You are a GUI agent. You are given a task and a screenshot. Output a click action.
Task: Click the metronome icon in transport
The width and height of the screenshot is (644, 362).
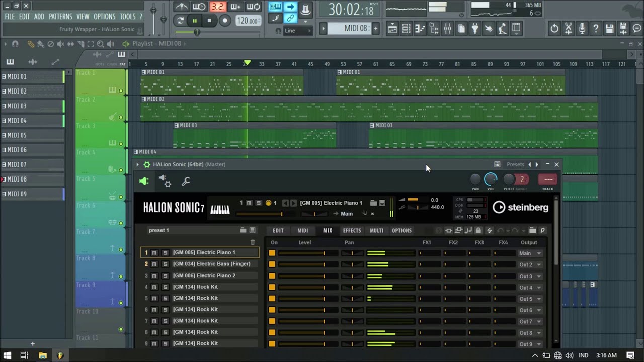[x=182, y=7]
